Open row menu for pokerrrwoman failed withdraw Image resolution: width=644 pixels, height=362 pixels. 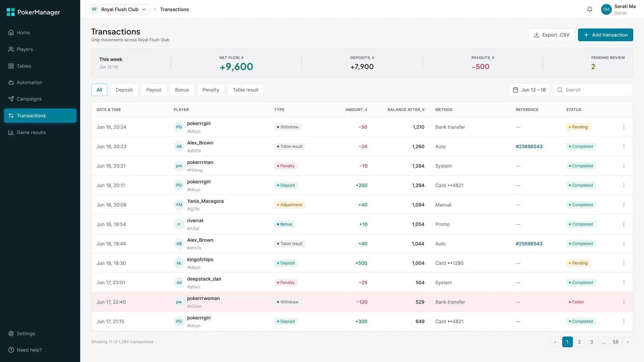pyautogui.click(x=624, y=302)
